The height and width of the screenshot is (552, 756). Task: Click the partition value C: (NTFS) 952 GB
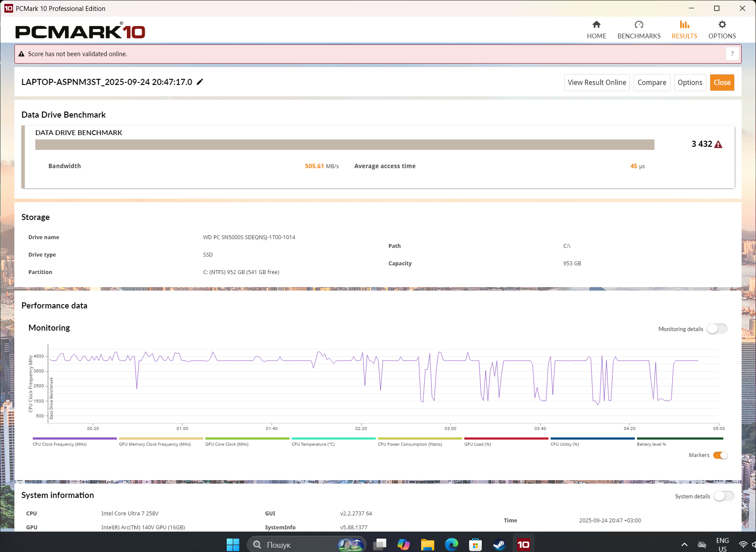[x=241, y=272]
